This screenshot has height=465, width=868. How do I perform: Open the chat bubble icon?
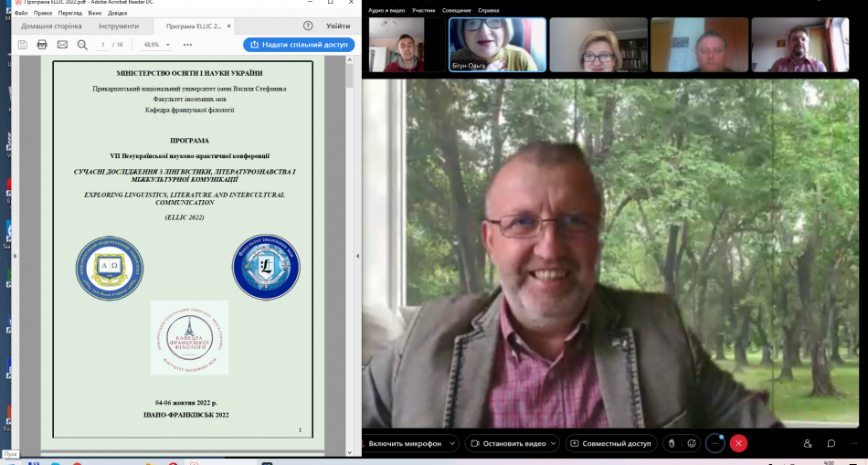[831, 443]
